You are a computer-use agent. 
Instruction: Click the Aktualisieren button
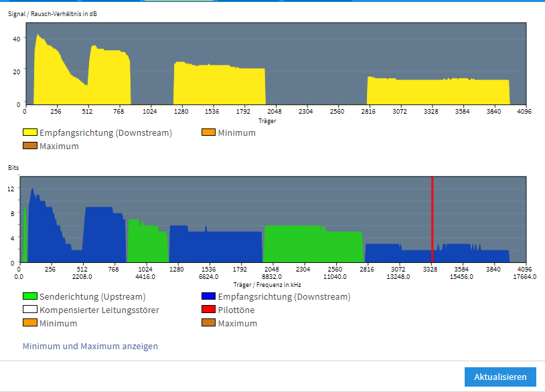(500, 377)
